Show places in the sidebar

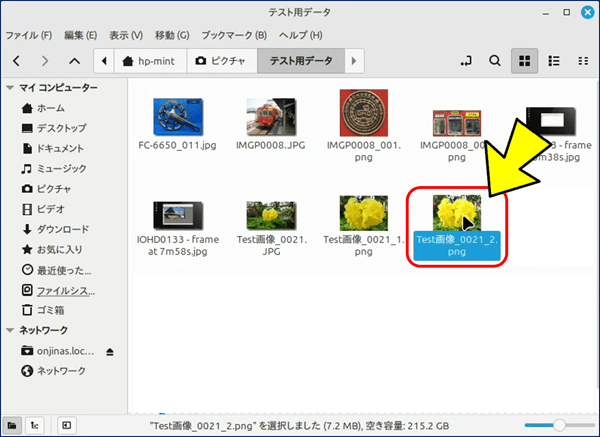12,424
